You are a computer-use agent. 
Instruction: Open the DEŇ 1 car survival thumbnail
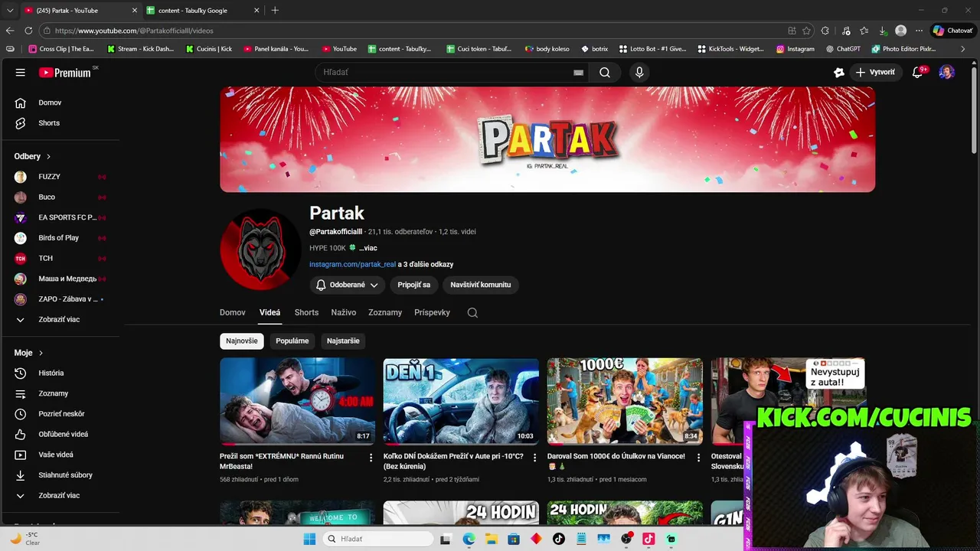[461, 402]
